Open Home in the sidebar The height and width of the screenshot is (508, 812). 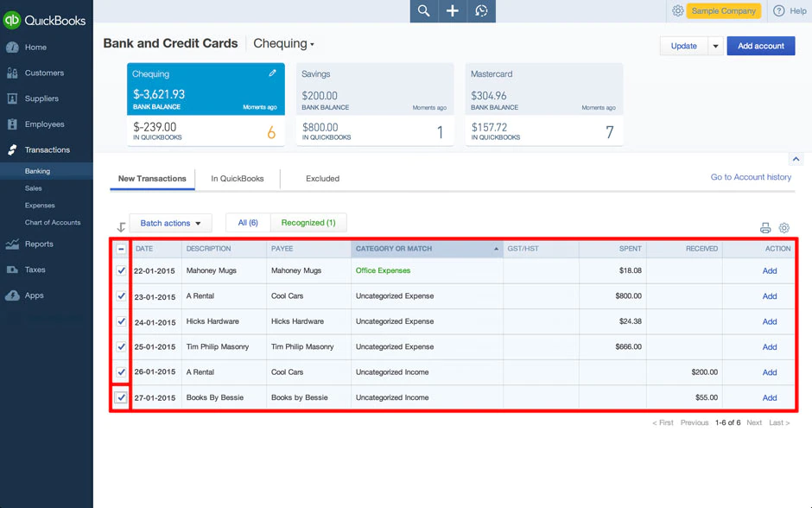point(35,48)
